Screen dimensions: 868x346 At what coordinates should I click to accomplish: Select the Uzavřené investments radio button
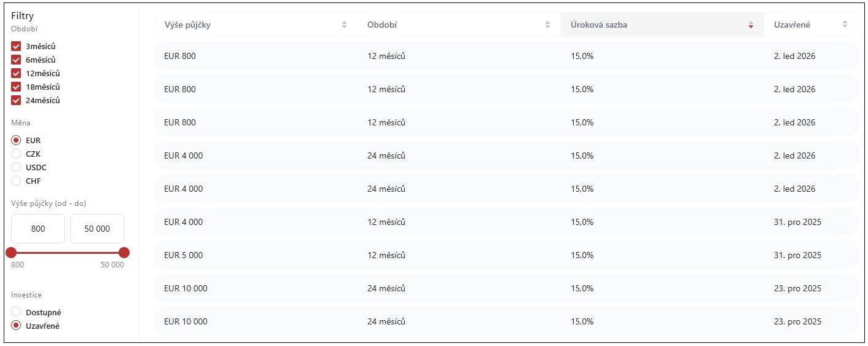(17, 326)
